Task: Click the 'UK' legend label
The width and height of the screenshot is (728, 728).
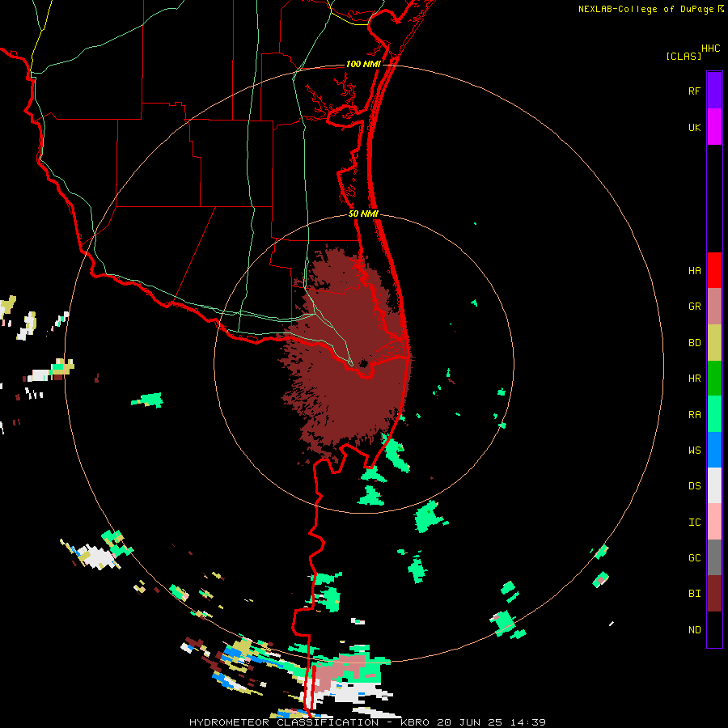Action: pyautogui.click(x=694, y=127)
